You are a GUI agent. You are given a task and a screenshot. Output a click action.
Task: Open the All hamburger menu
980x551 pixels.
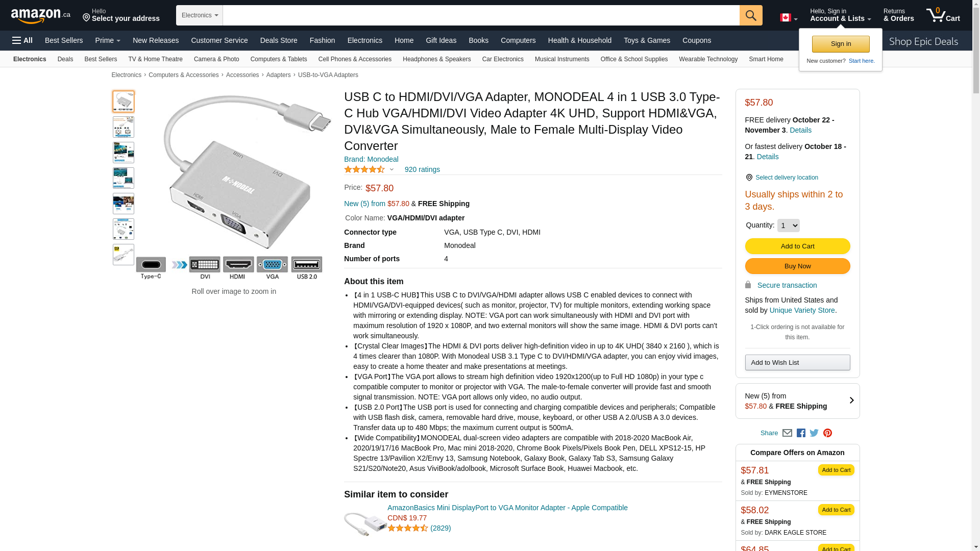[22, 40]
